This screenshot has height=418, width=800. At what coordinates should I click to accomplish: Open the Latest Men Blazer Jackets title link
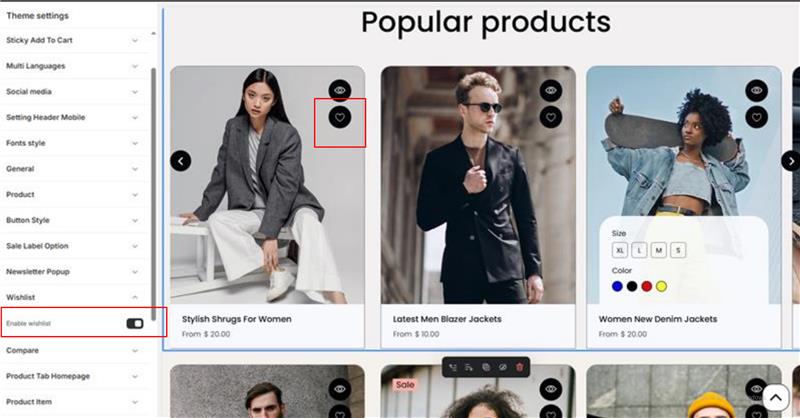(447, 319)
